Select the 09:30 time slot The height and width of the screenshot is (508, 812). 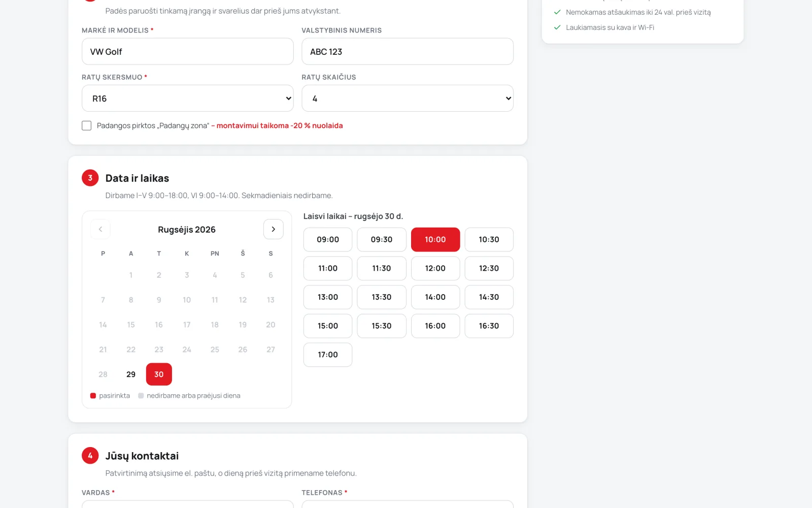click(x=382, y=240)
